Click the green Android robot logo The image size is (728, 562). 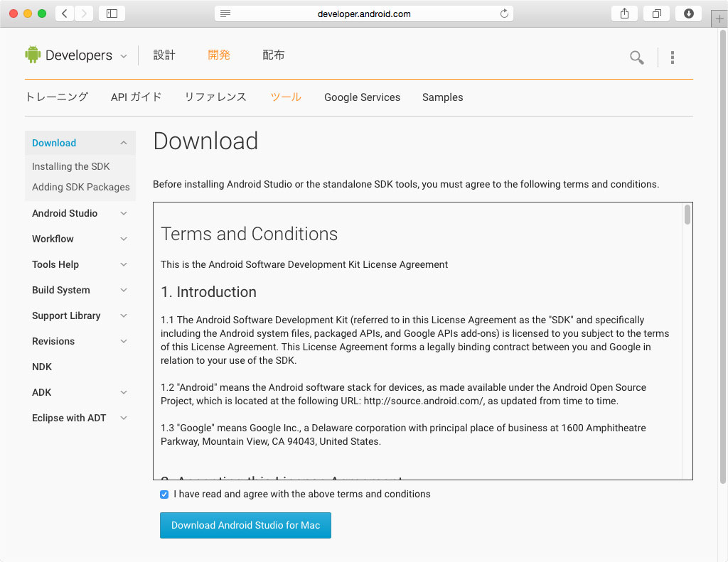click(33, 55)
